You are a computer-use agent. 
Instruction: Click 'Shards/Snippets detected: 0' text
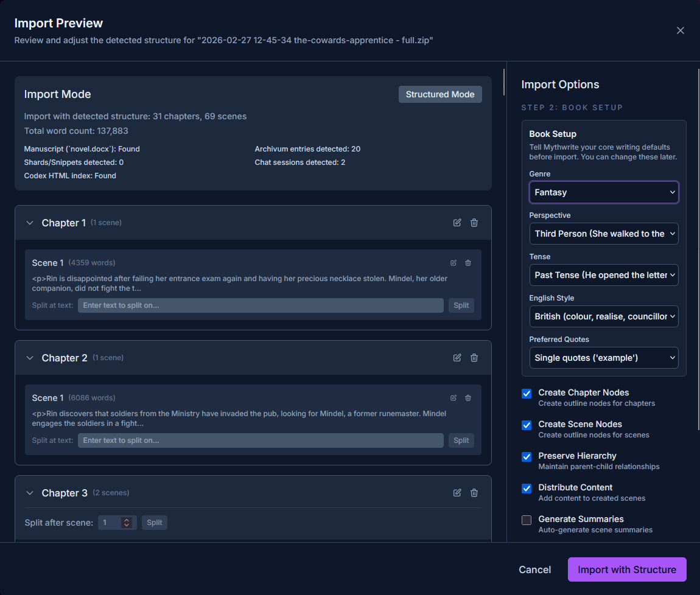[74, 162]
